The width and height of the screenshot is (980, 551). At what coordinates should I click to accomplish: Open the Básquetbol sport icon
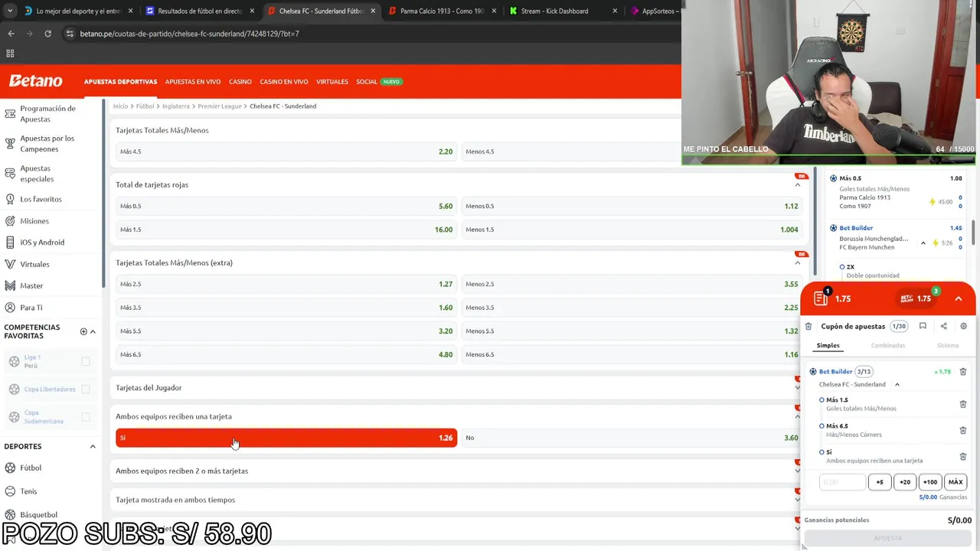click(10, 514)
